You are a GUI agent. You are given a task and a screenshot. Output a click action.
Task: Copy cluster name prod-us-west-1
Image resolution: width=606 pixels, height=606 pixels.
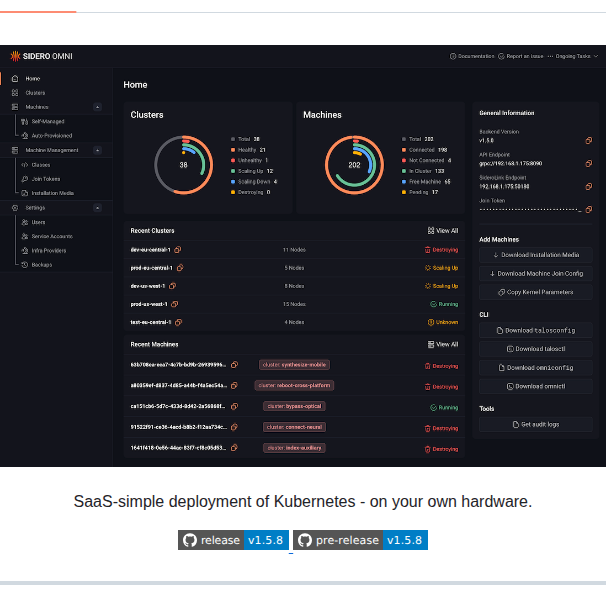click(175, 304)
